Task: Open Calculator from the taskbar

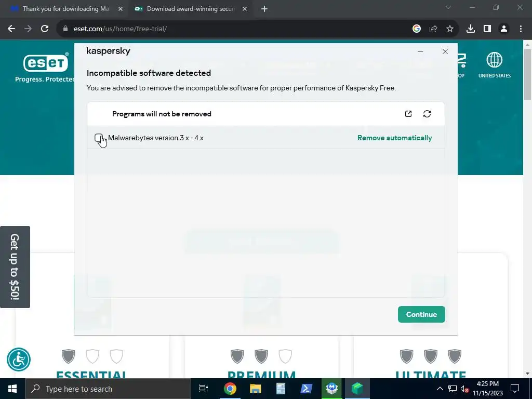Action: (281, 389)
